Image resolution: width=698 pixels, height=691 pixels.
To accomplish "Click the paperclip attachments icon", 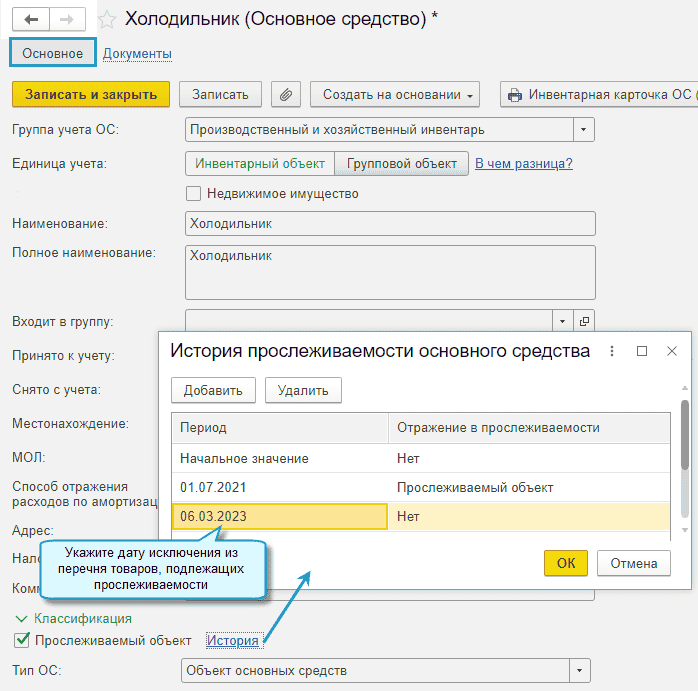I will click(x=286, y=95).
